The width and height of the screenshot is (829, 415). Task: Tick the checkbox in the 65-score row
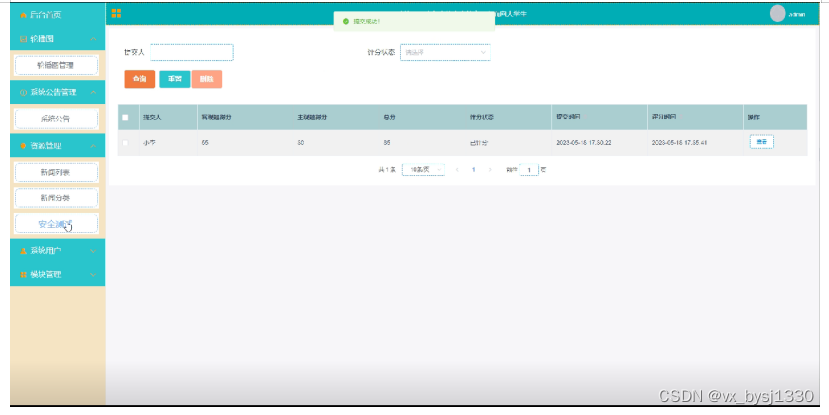[x=125, y=143]
